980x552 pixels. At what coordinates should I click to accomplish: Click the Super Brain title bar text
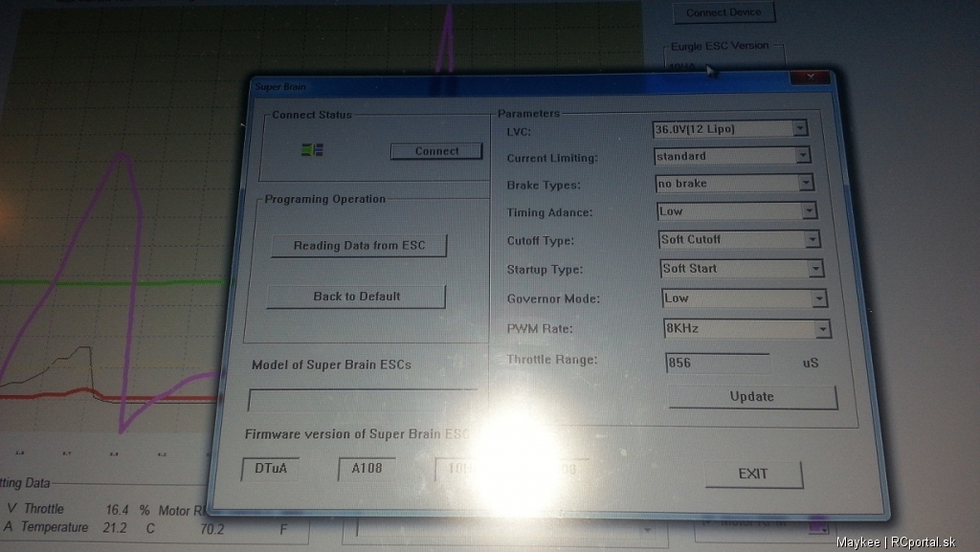pyautogui.click(x=280, y=86)
